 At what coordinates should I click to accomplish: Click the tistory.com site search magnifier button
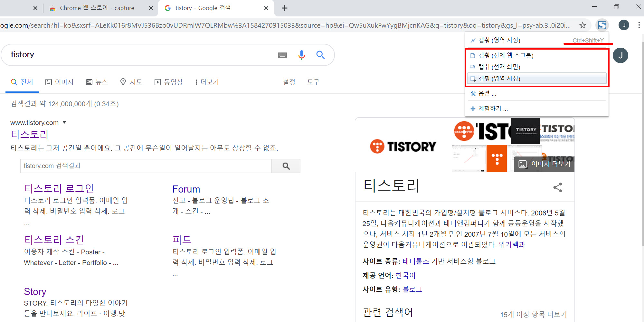286,166
